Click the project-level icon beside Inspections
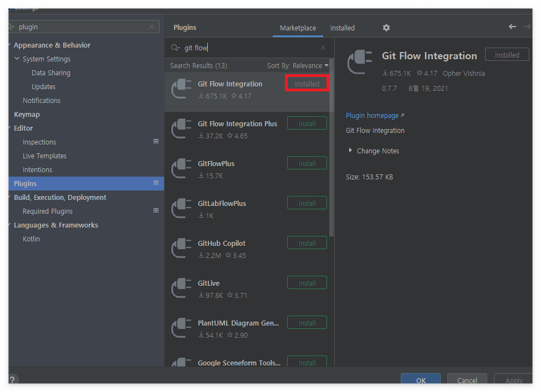541x392 pixels. 156,141
